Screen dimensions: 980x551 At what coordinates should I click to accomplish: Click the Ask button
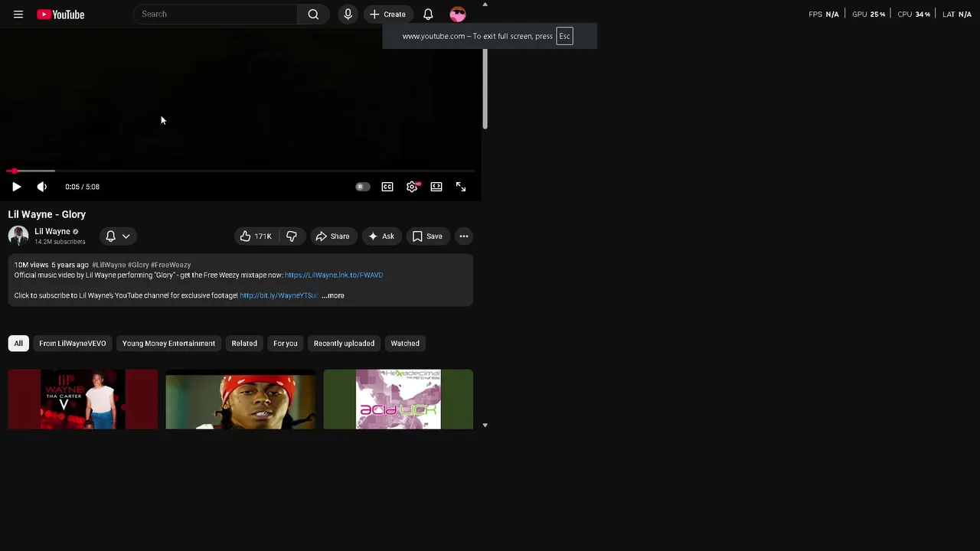[x=381, y=236]
